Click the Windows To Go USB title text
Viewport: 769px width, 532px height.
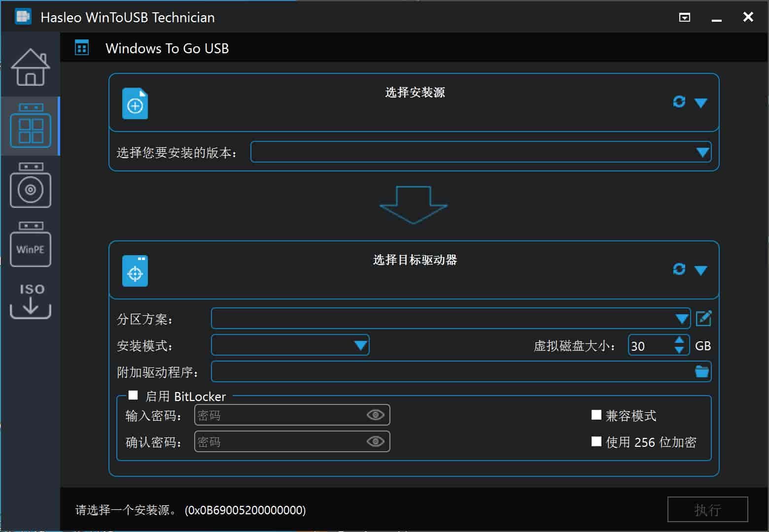(x=167, y=48)
